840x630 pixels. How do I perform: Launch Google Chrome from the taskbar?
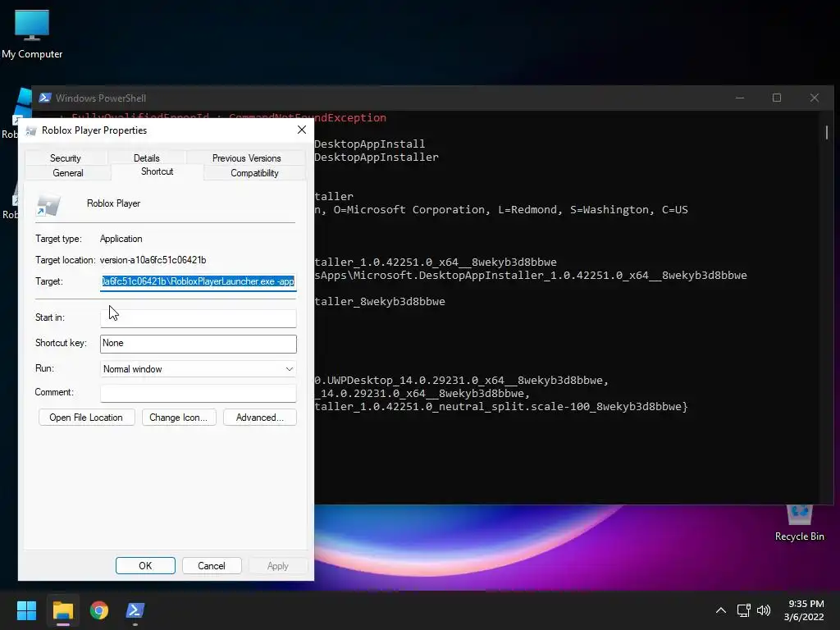[99, 610]
